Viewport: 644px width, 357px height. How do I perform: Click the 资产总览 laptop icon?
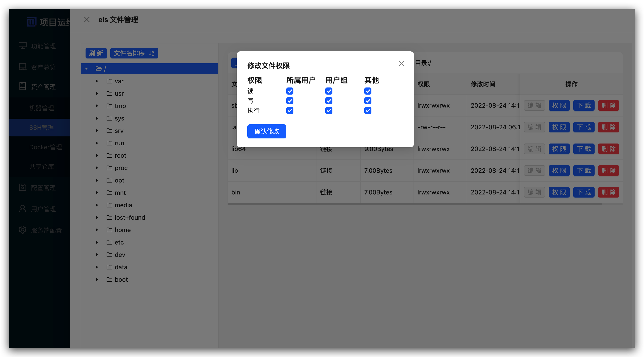coord(23,67)
